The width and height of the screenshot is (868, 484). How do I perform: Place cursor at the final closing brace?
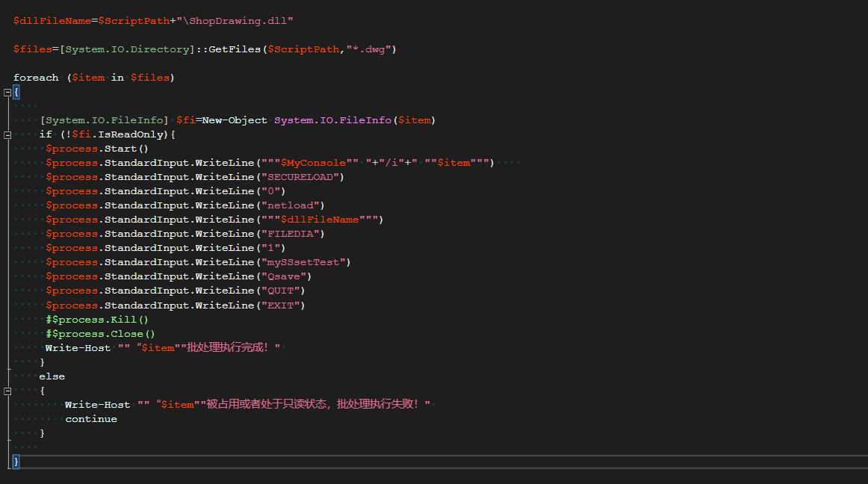(x=16, y=462)
